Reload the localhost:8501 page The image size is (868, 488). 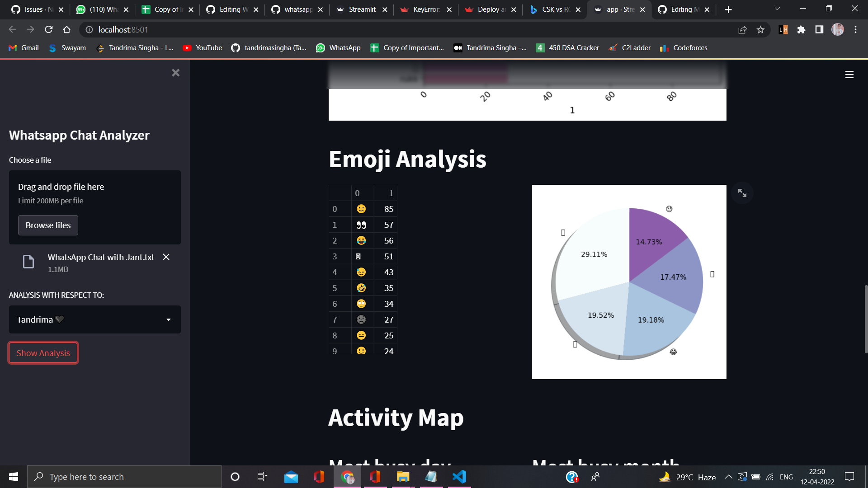[x=49, y=30]
